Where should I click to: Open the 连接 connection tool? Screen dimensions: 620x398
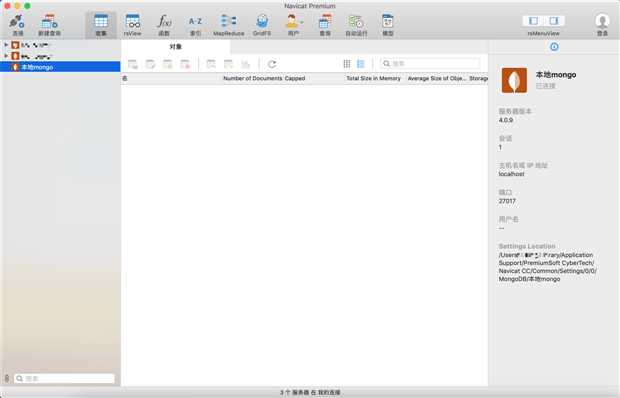[17, 25]
